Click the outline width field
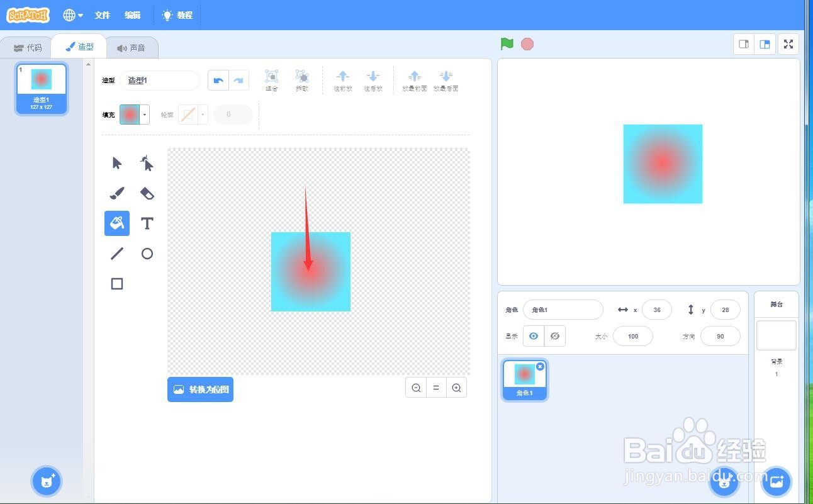 pos(233,115)
